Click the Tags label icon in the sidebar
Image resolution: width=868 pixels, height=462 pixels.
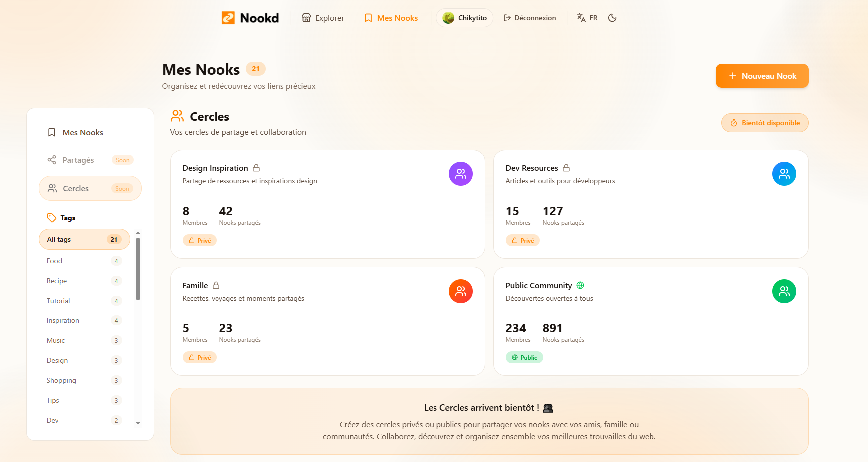52,217
